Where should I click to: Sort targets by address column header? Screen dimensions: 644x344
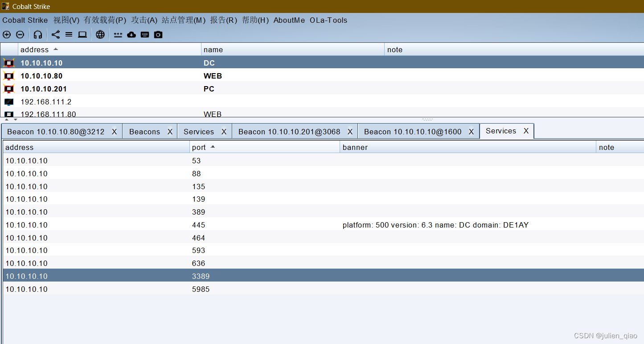click(x=110, y=50)
